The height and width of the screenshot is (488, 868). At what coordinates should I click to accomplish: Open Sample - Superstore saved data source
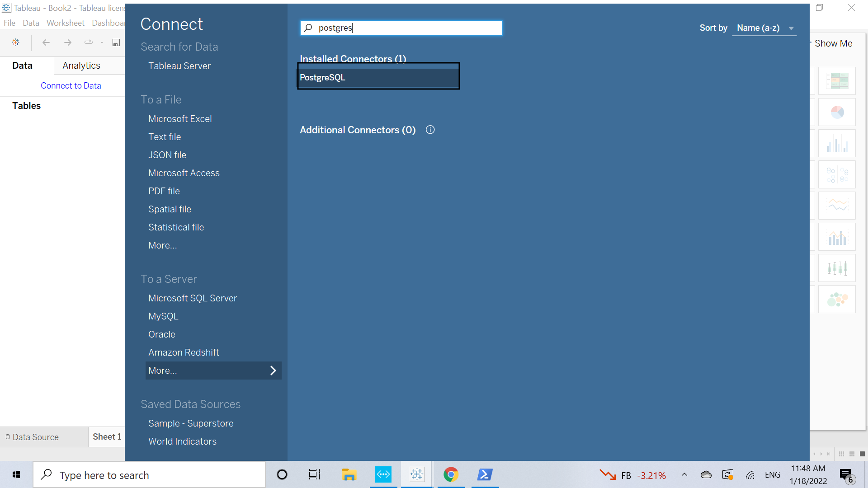tap(191, 423)
